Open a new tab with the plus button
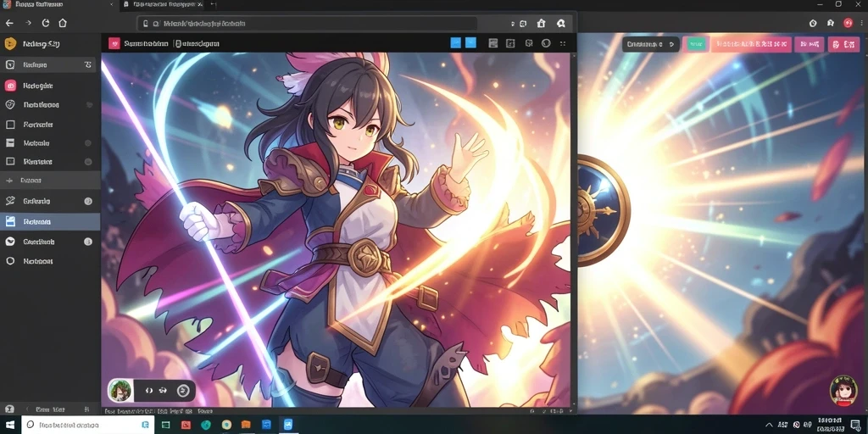Viewport: 868px width, 434px height. coord(214,4)
